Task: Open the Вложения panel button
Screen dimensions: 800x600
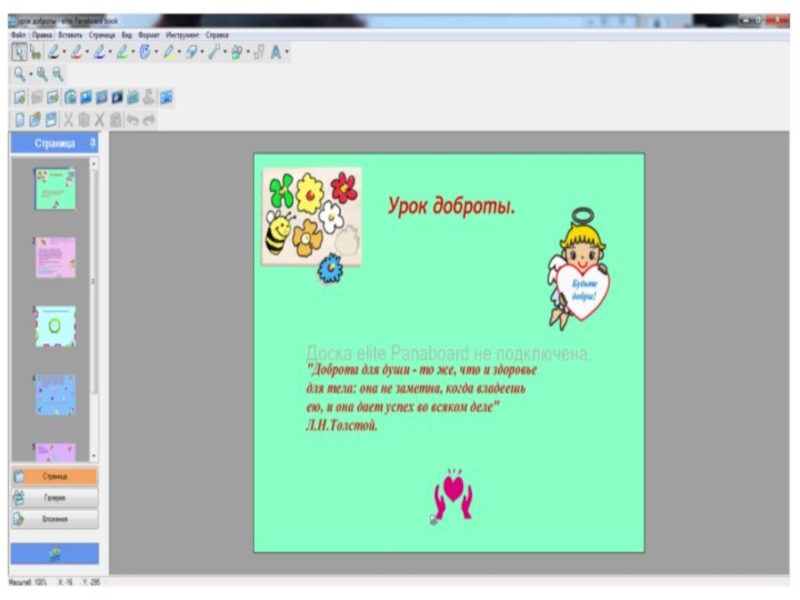Action: (x=55, y=519)
